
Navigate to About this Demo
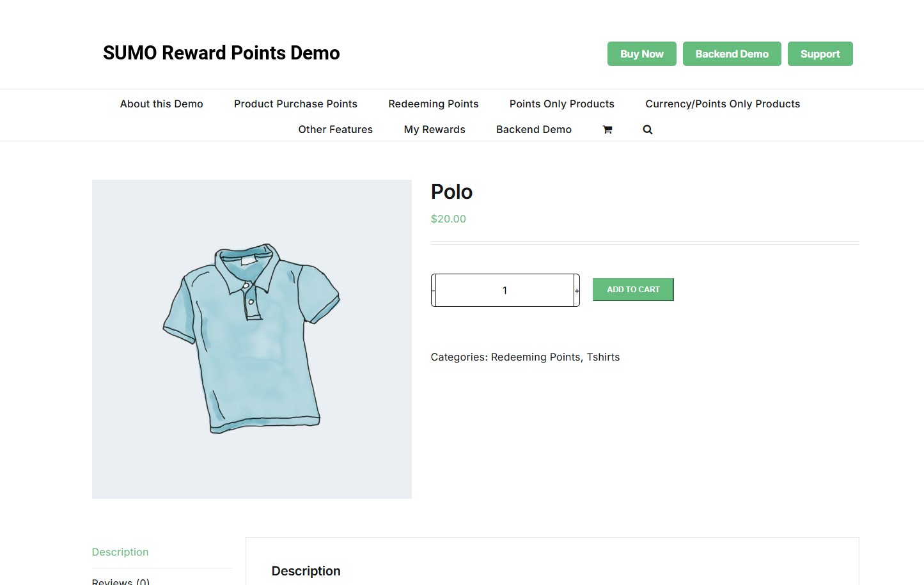(161, 104)
